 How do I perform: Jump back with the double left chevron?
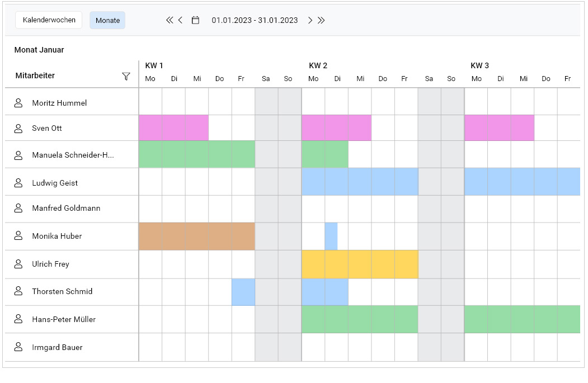[x=170, y=20]
